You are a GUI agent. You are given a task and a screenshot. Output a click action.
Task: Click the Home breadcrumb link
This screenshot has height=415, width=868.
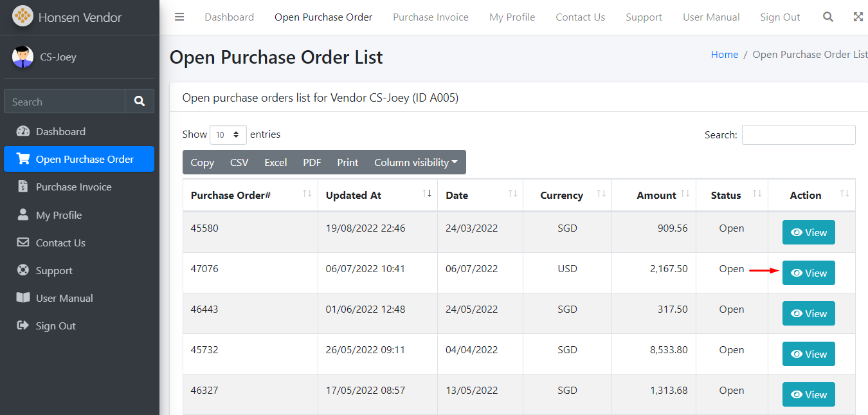pos(724,55)
